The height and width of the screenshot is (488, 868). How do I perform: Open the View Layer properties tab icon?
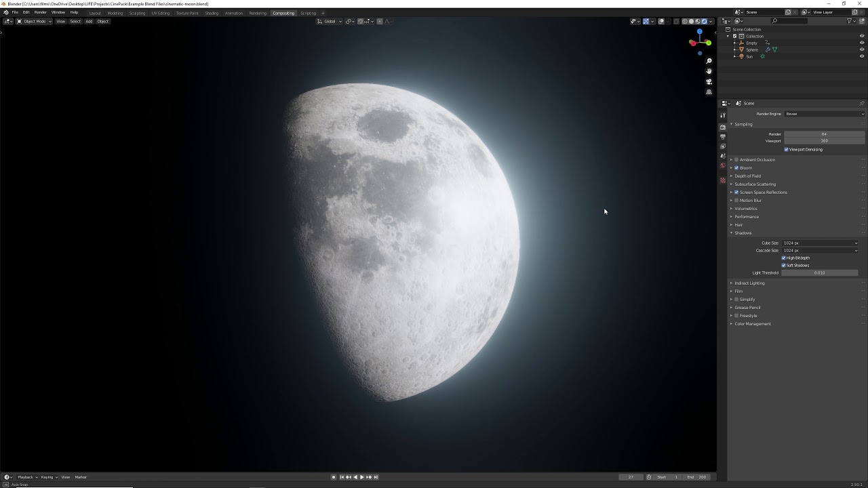[x=723, y=146]
